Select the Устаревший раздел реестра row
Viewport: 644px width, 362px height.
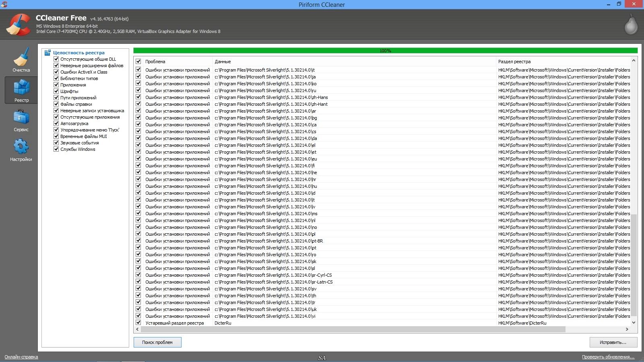[x=382, y=323]
